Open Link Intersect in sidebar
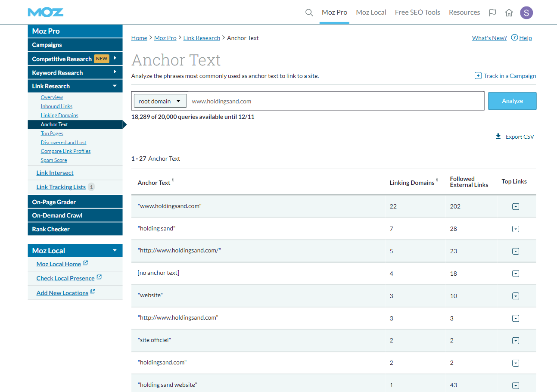 55,173
